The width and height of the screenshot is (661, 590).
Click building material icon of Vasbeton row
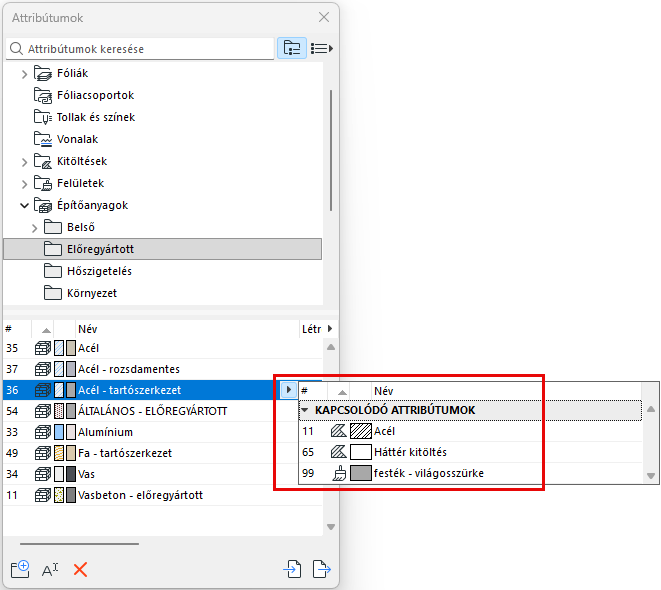[x=43, y=495]
